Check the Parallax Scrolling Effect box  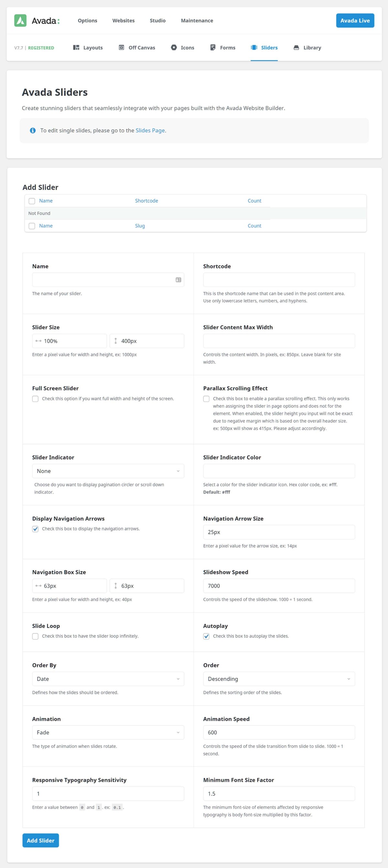coord(206,399)
